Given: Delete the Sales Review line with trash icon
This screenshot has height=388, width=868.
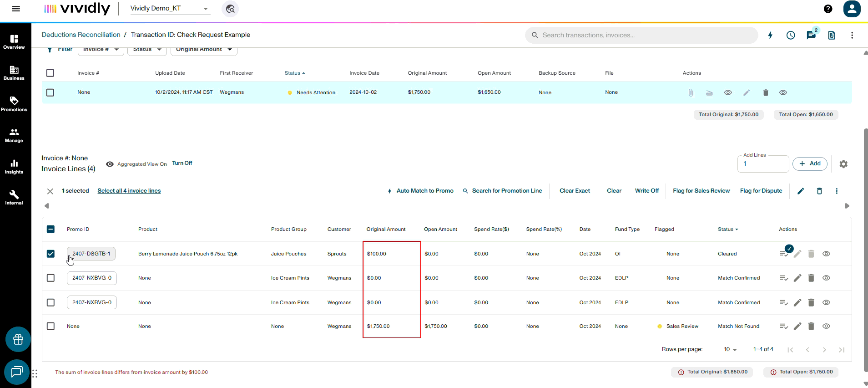Looking at the screenshot, I should tap(811, 326).
